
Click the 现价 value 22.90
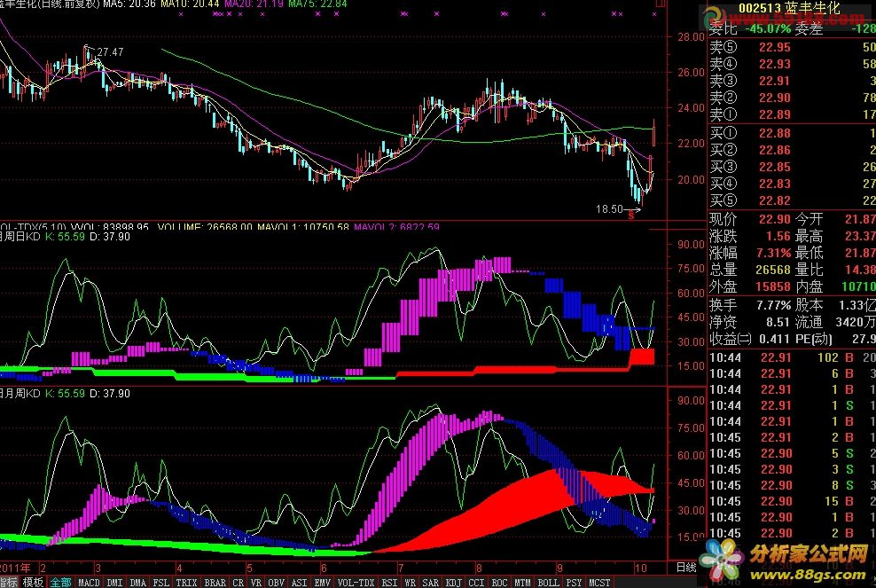pos(774,219)
